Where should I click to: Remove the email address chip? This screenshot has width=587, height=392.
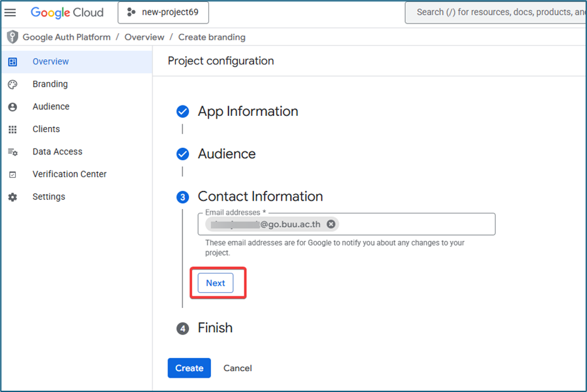coord(331,224)
